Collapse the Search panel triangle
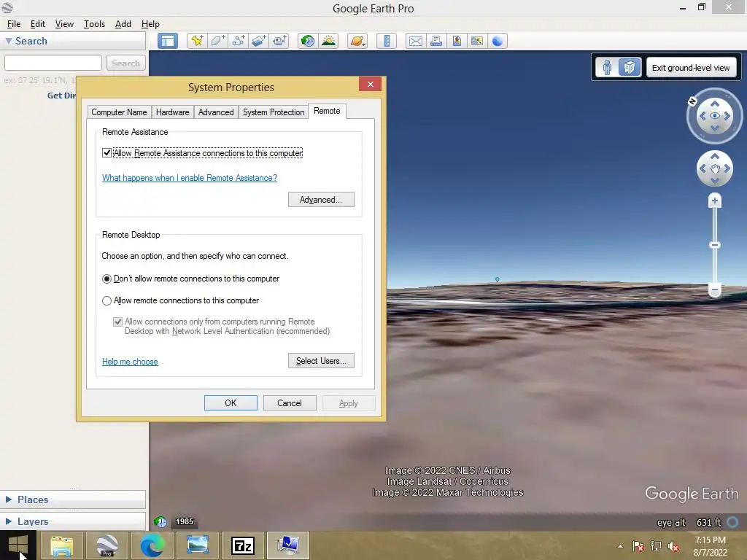The width and height of the screenshot is (747, 560). click(9, 41)
